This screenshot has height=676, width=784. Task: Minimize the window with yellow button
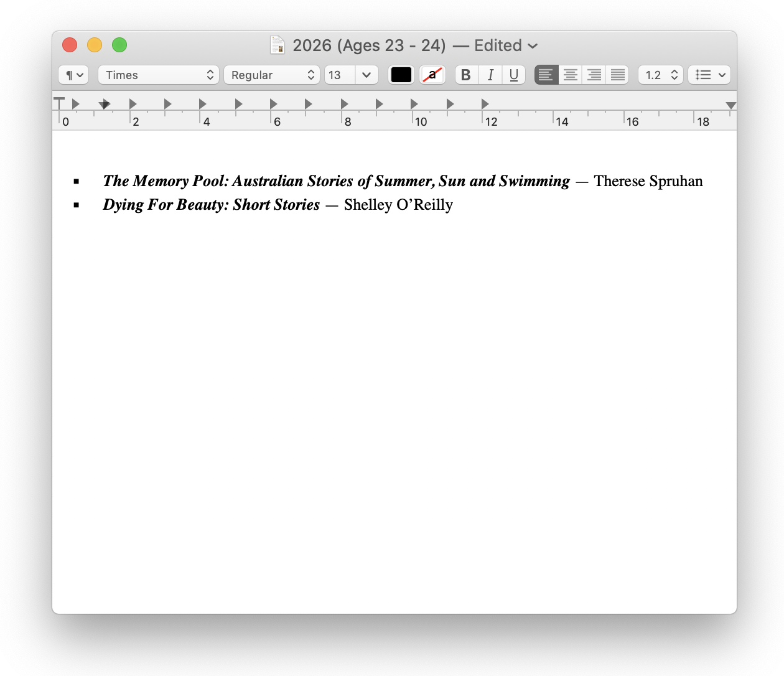[95, 45]
